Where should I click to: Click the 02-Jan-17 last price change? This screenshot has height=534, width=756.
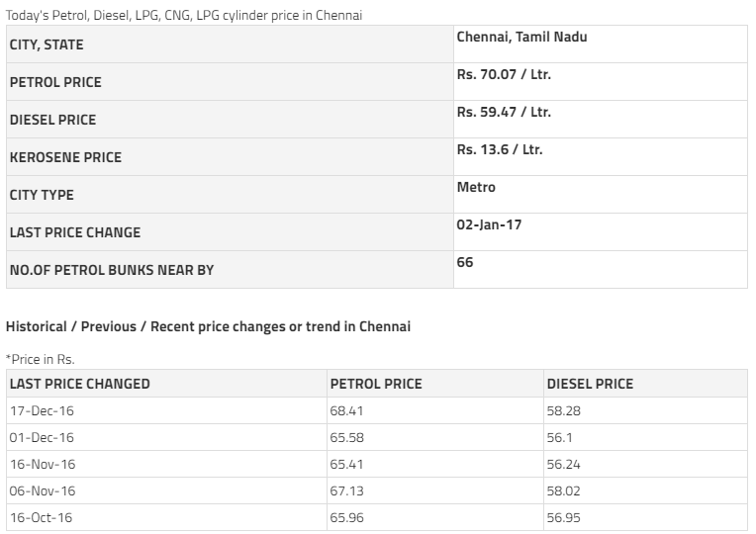[489, 225]
